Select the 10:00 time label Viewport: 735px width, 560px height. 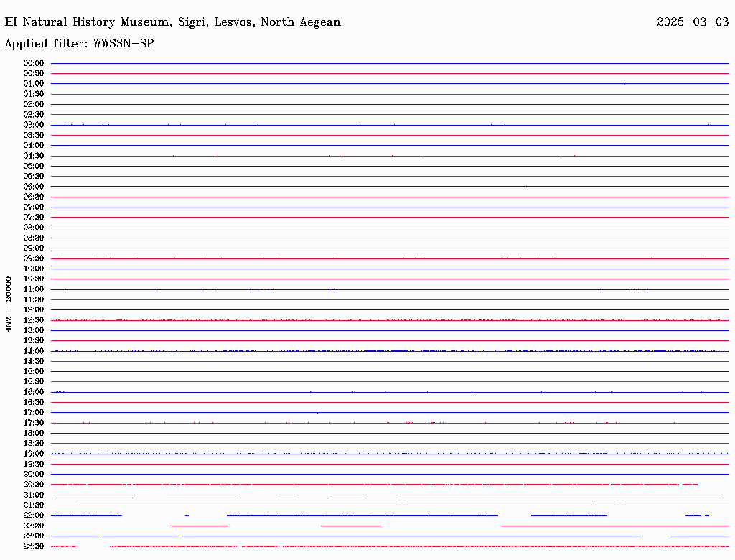tap(34, 269)
